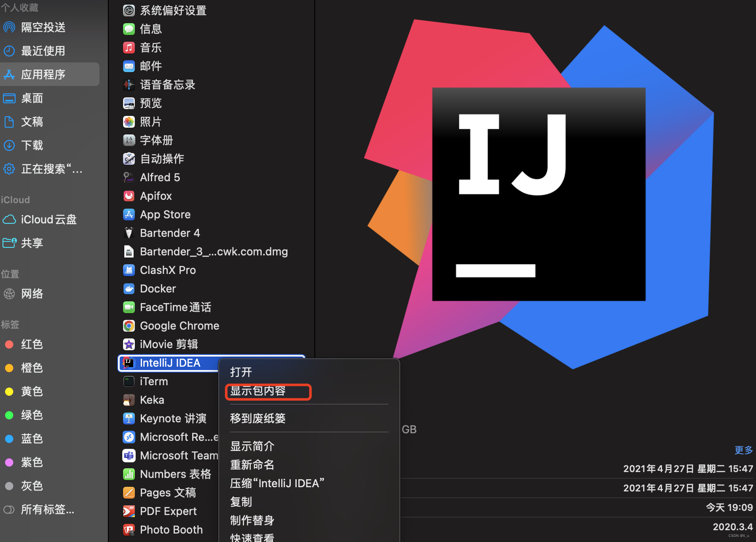
Task: Click the Mail app icon
Action: tap(129, 66)
